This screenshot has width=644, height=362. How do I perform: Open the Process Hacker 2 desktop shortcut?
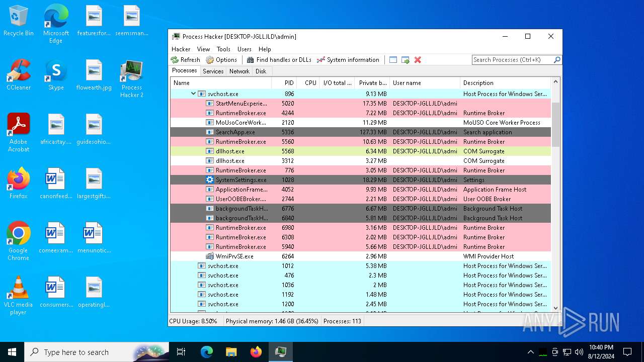(131, 79)
